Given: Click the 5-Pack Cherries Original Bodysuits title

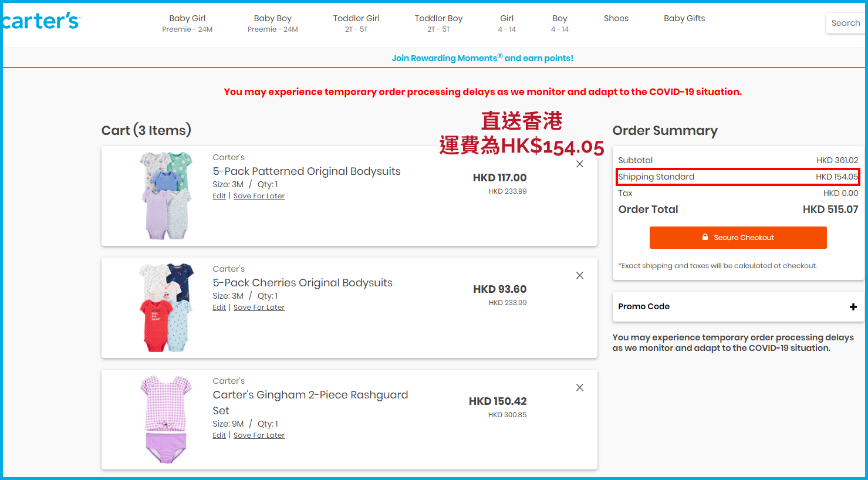Looking at the screenshot, I should 302,283.
